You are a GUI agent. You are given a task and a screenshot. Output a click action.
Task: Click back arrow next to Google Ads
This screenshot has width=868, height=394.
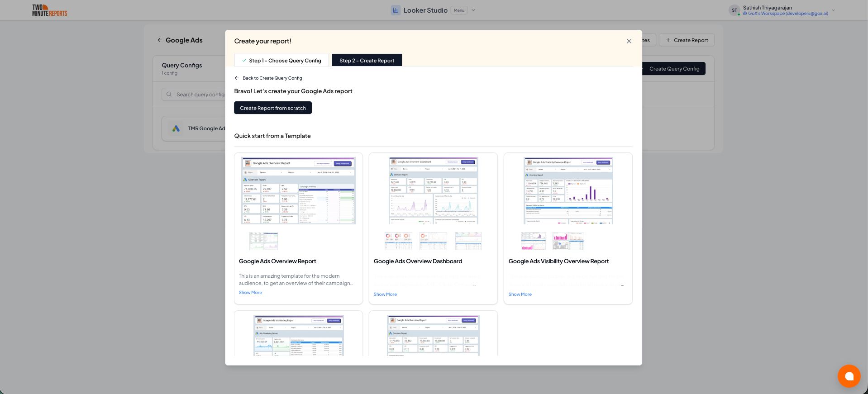click(160, 40)
